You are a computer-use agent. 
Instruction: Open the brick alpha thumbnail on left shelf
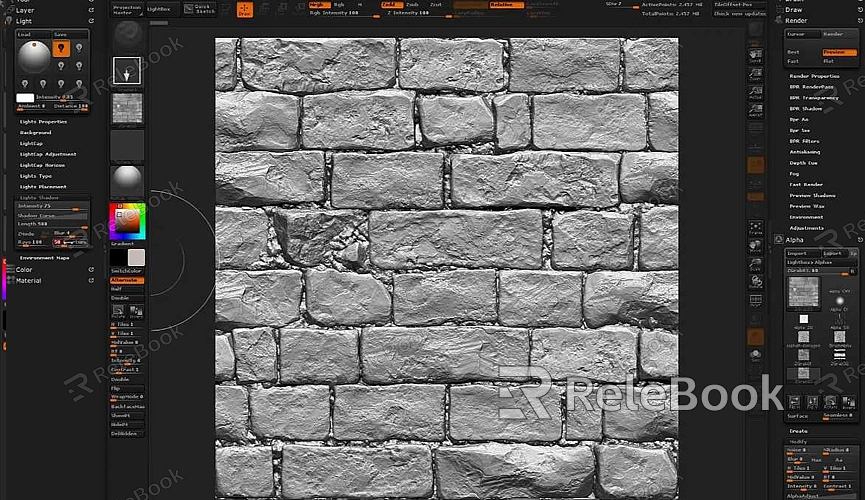click(127, 107)
